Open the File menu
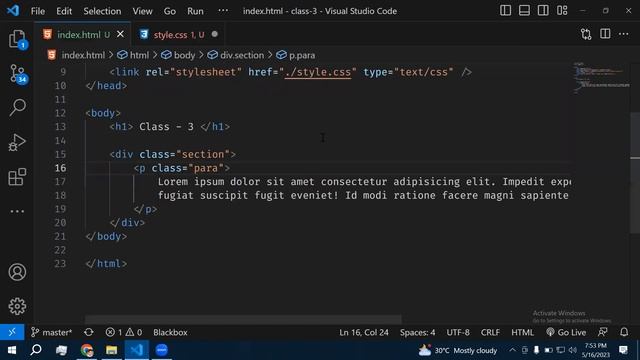This screenshot has width=640, height=360. point(38,11)
